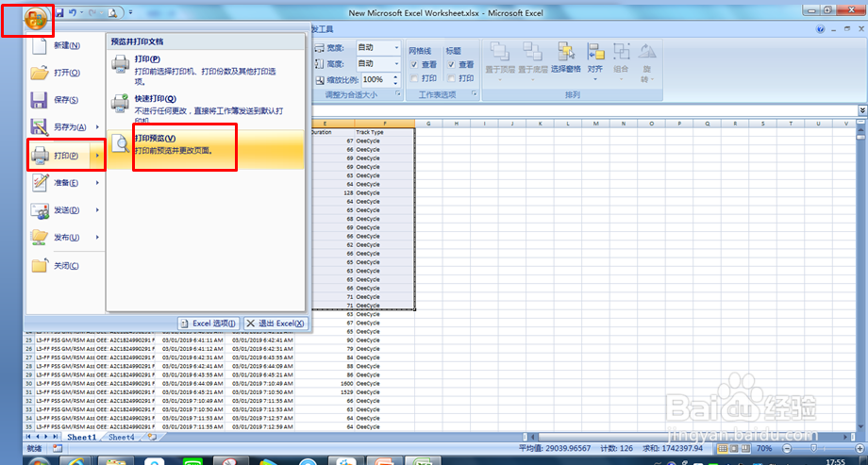The height and width of the screenshot is (465, 868).
Task: Select column header G
Action: 429,124
